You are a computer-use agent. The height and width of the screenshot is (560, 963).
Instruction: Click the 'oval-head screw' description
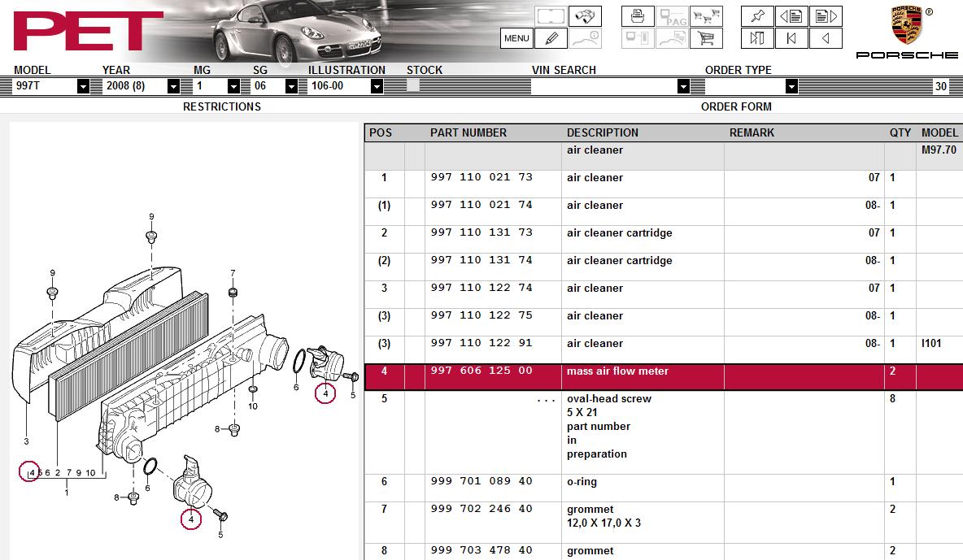608,398
